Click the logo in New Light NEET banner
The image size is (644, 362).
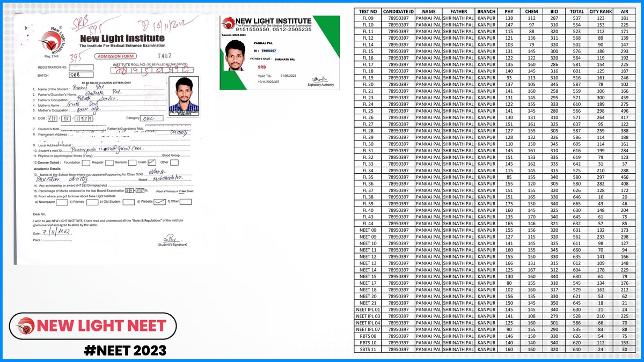point(26,326)
